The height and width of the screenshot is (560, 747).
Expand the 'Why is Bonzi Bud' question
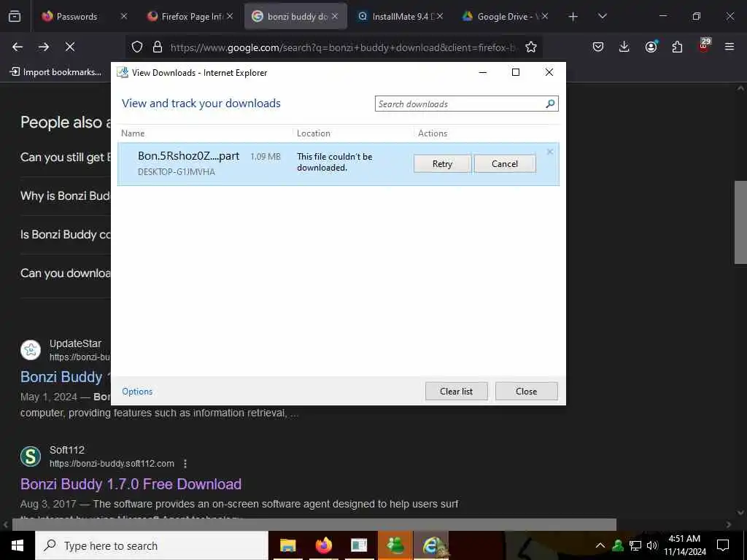(x=66, y=195)
